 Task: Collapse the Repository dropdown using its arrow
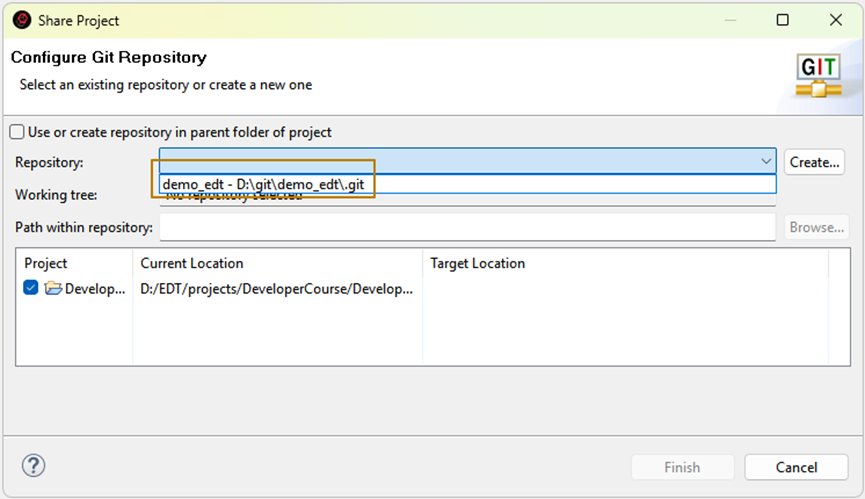(765, 161)
